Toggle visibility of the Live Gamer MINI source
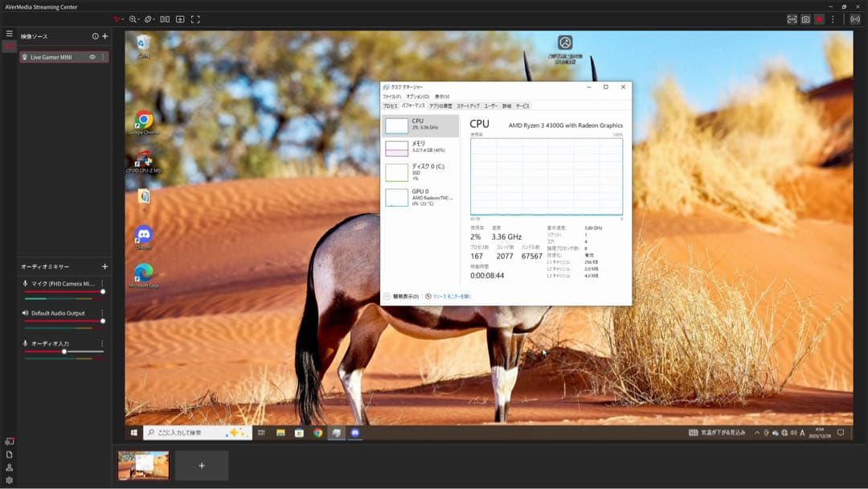This screenshot has width=868, height=489. tap(94, 57)
